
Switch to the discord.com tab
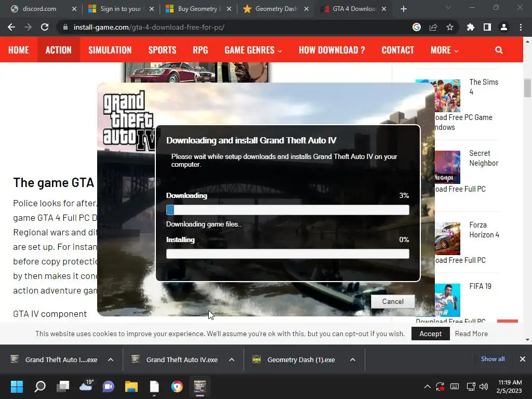click(x=39, y=9)
